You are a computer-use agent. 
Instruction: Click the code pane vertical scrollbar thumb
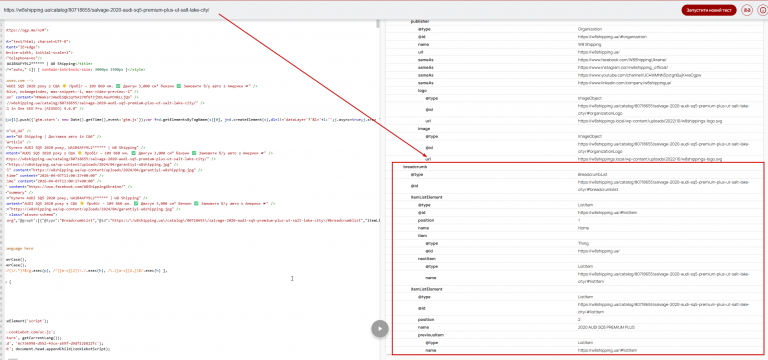(x=377, y=24)
